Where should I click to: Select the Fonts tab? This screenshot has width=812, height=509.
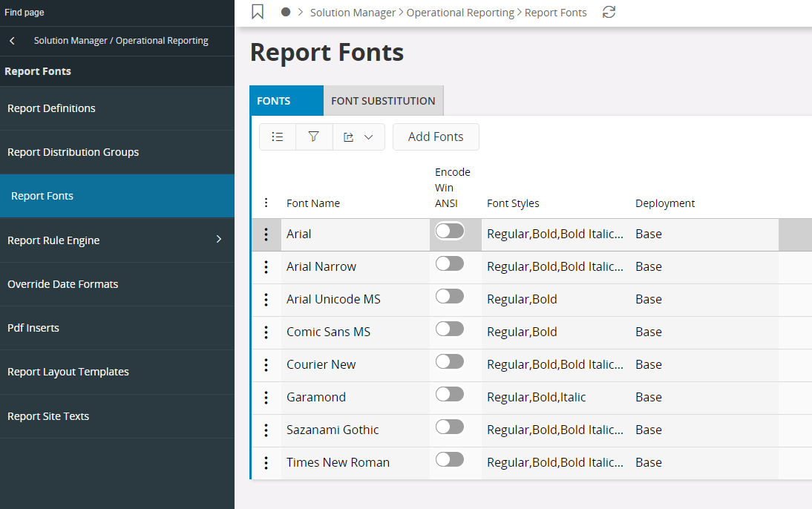(x=274, y=101)
